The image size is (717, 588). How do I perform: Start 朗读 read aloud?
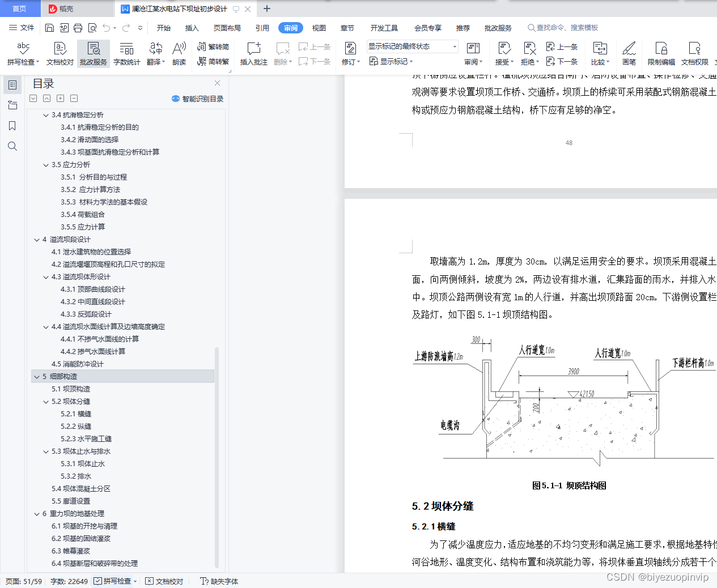179,54
